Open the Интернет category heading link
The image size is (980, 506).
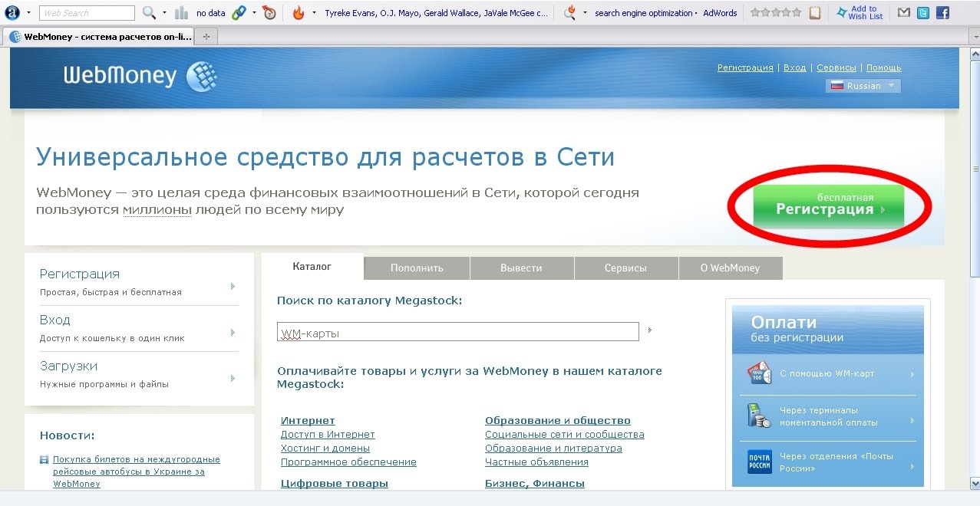click(x=308, y=420)
